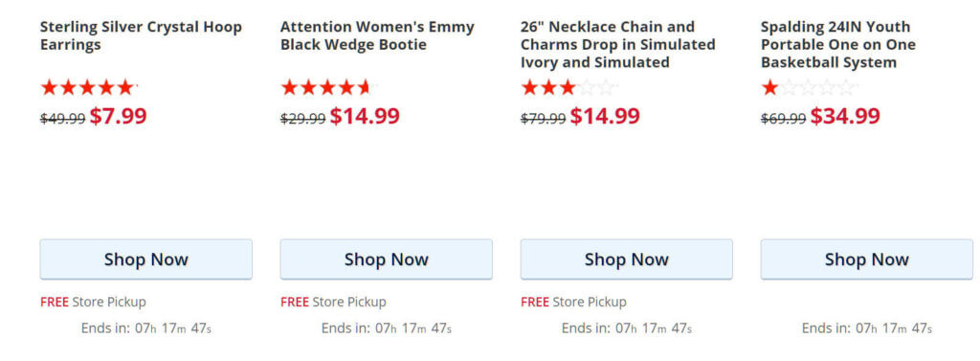Image resolution: width=980 pixels, height=361 pixels.
Task: Open Sterling Silver Crystal Hoop Earrings title
Action: point(141,35)
